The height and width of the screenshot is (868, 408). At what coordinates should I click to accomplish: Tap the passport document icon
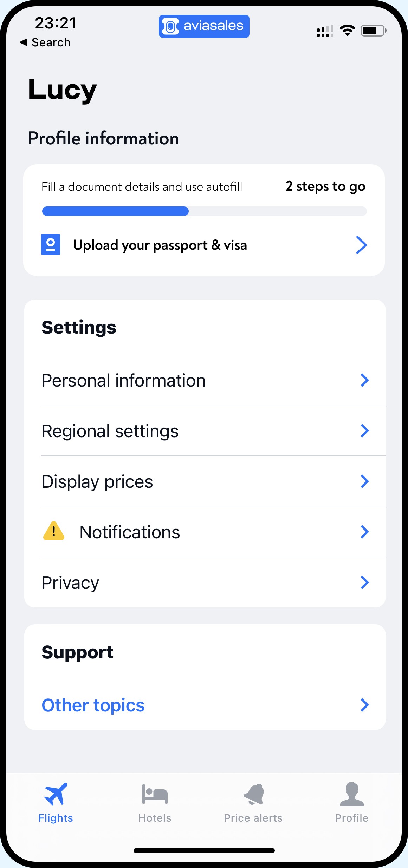tap(51, 244)
